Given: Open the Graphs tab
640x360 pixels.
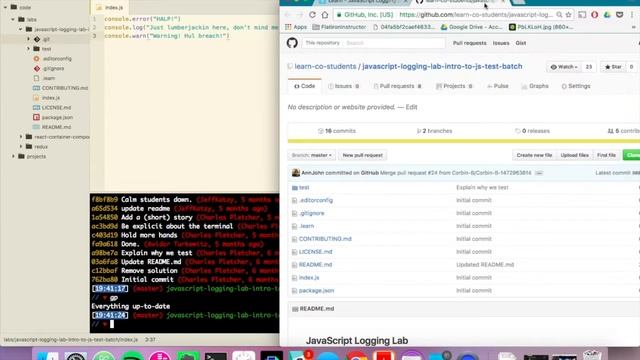Looking at the screenshot, I should (535, 86).
